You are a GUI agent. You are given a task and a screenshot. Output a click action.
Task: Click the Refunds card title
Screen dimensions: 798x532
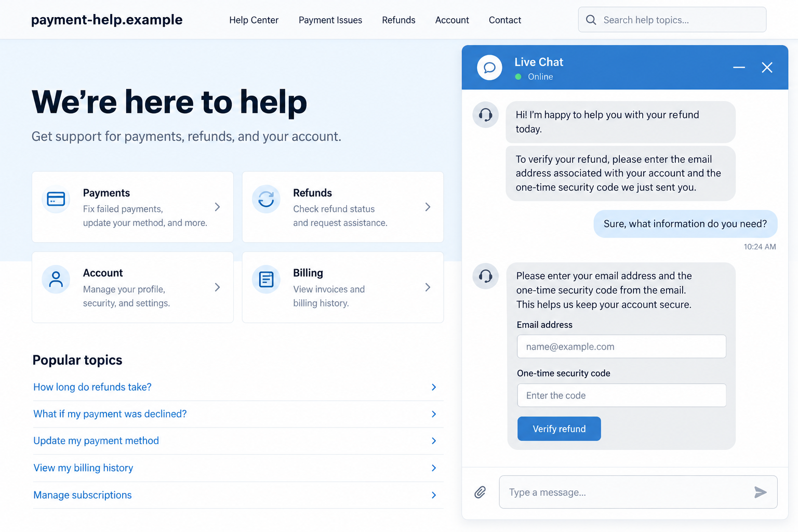pyautogui.click(x=312, y=193)
